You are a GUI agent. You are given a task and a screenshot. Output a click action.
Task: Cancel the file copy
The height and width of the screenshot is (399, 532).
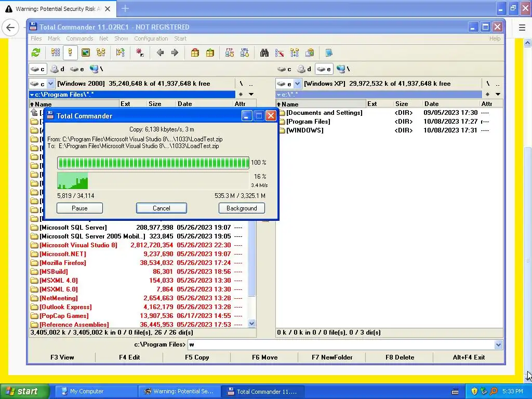pos(162,208)
